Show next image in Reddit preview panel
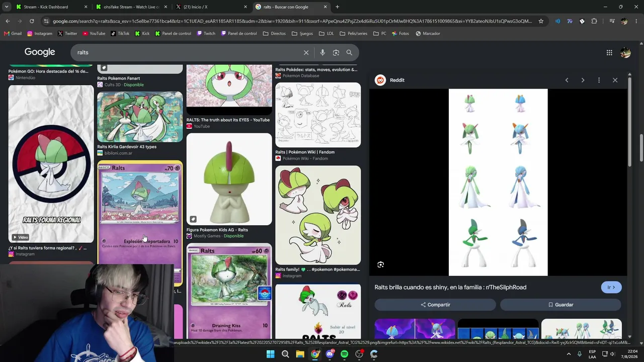Viewport: 644px width, 362px height. (x=583, y=80)
